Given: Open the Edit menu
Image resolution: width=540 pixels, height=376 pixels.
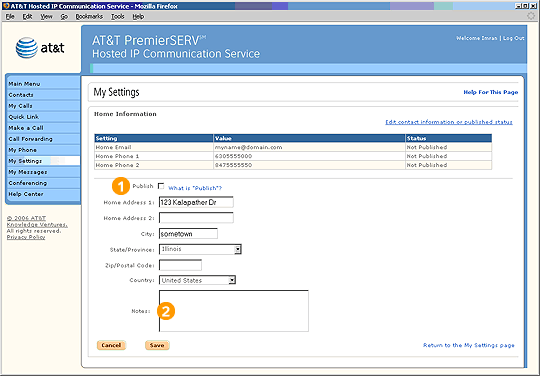Looking at the screenshot, I should [27, 17].
